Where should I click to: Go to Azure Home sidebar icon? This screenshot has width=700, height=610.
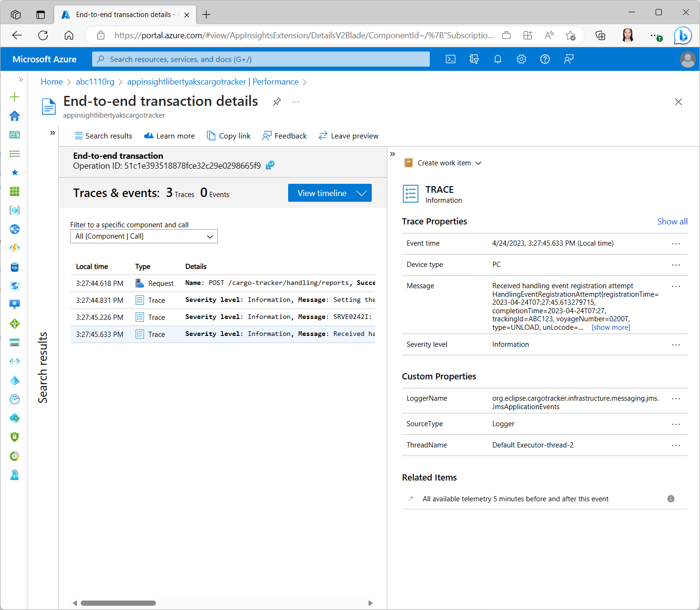click(15, 116)
